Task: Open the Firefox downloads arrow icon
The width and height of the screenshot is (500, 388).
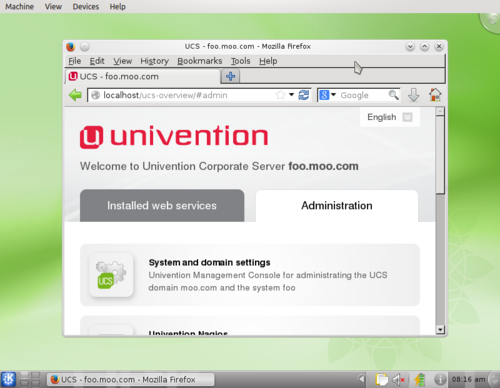Action: [414, 95]
